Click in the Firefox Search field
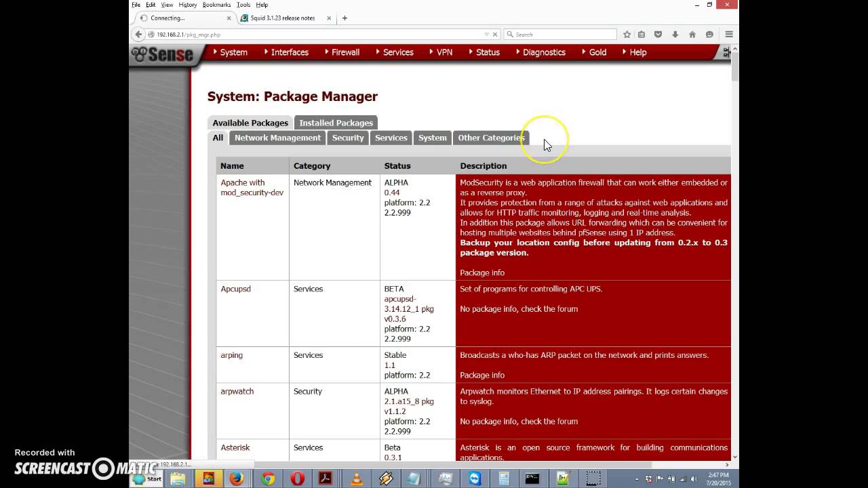Screen dimensions: 868x488 click(x=560, y=34)
